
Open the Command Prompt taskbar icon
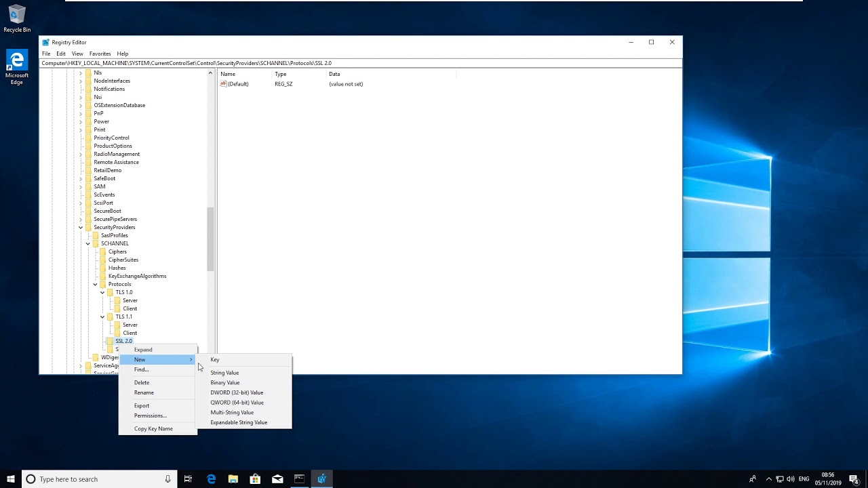coord(299,479)
